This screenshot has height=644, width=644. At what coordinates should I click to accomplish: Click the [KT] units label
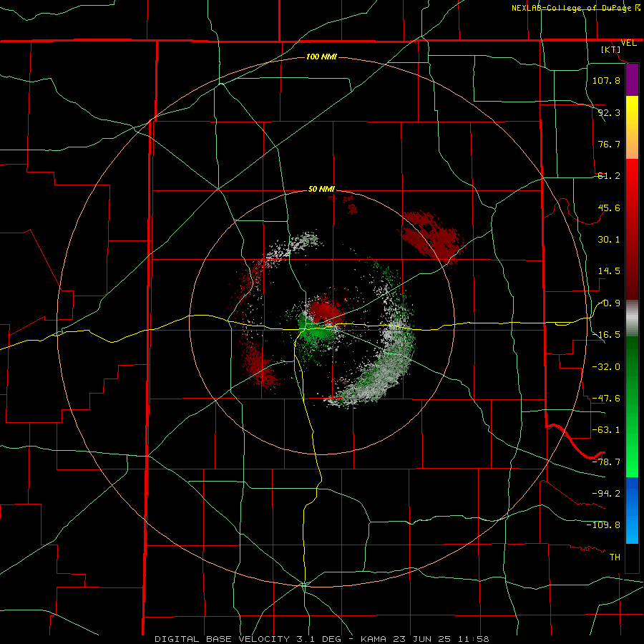pyautogui.click(x=611, y=49)
